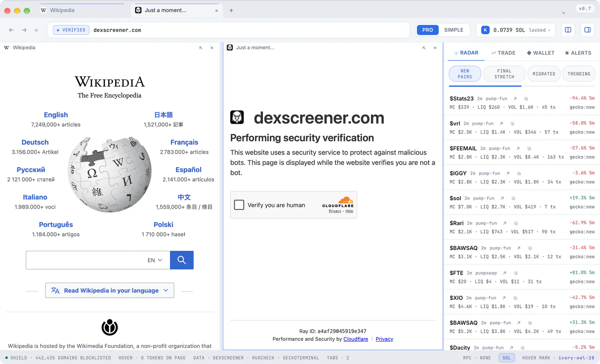The width and height of the screenshot is (600, 364).
Task: Open the Help link in the captcha
Action: click(x=349, y=211)
